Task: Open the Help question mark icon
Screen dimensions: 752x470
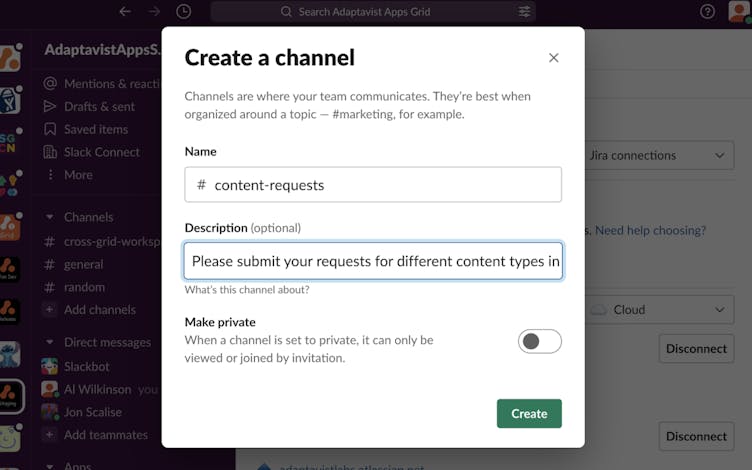Action: tap(707, 12)
